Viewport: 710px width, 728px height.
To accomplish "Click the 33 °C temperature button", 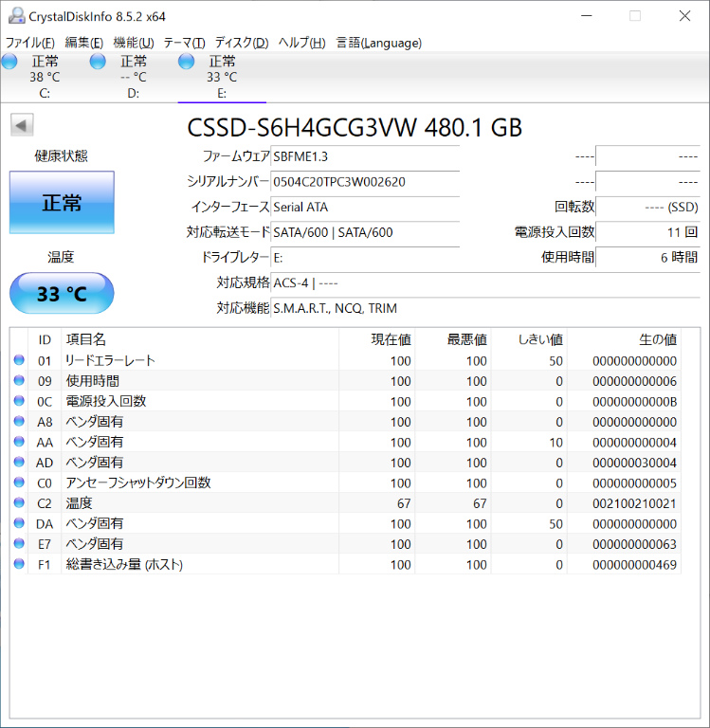I will click(62, 294).
